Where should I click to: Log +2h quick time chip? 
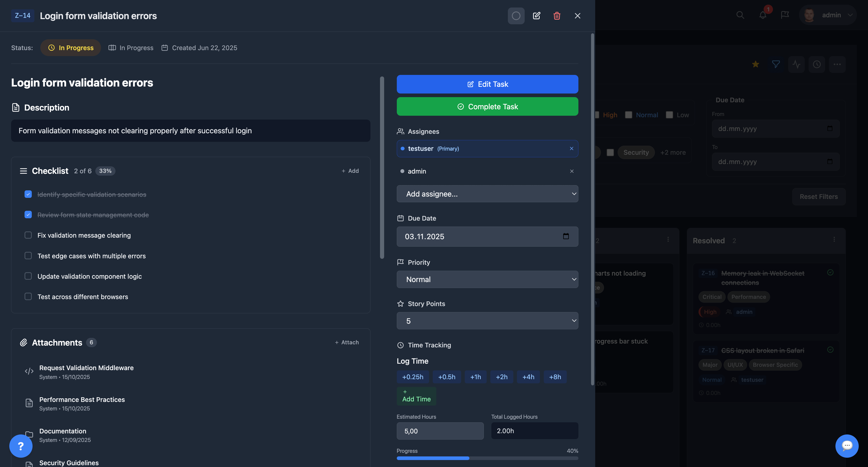tap(501, 377)
